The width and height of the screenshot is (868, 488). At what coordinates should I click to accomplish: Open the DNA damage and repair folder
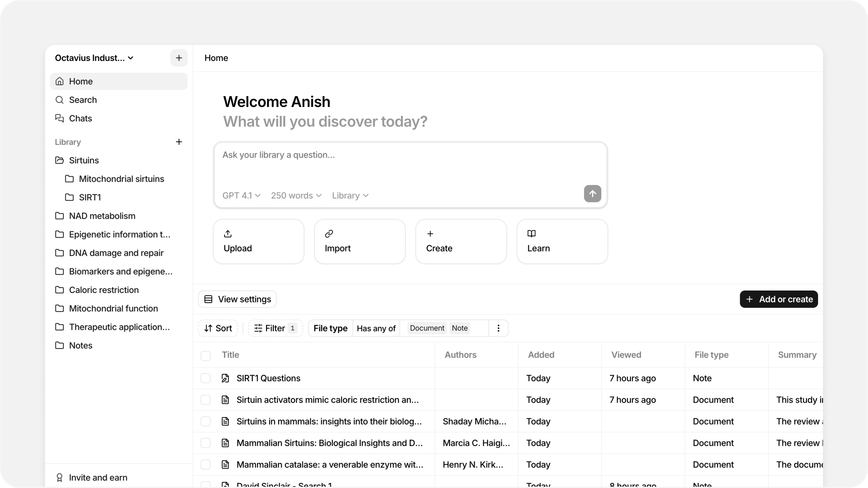119,253
